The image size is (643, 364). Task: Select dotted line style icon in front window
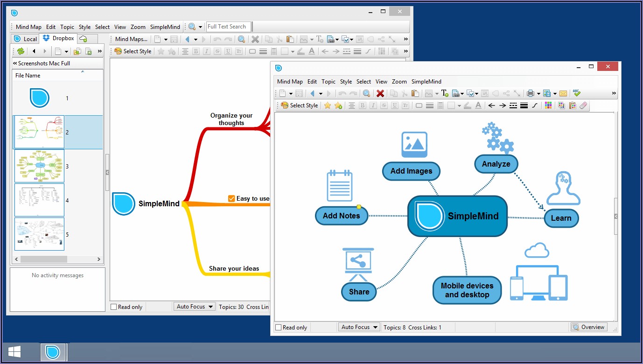pos(513,105)
